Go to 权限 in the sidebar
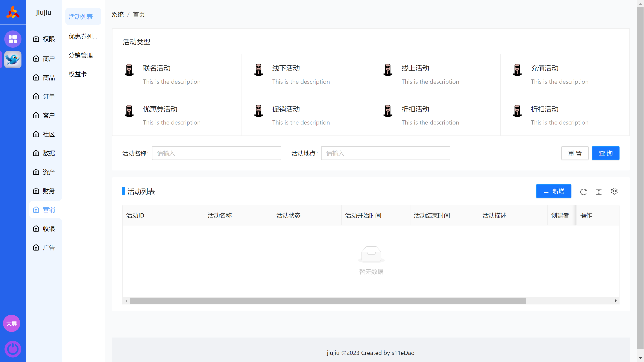Screen dimensions: 644x362 tap(44, 39)
